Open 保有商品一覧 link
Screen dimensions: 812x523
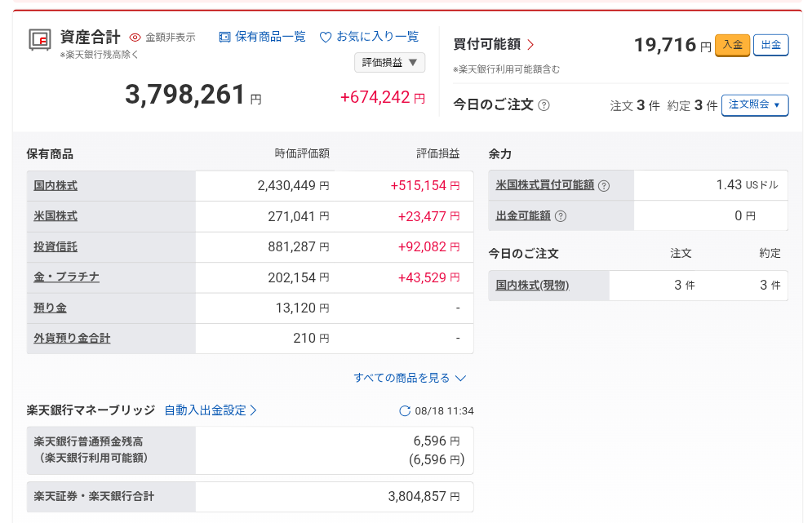(270, 37)
